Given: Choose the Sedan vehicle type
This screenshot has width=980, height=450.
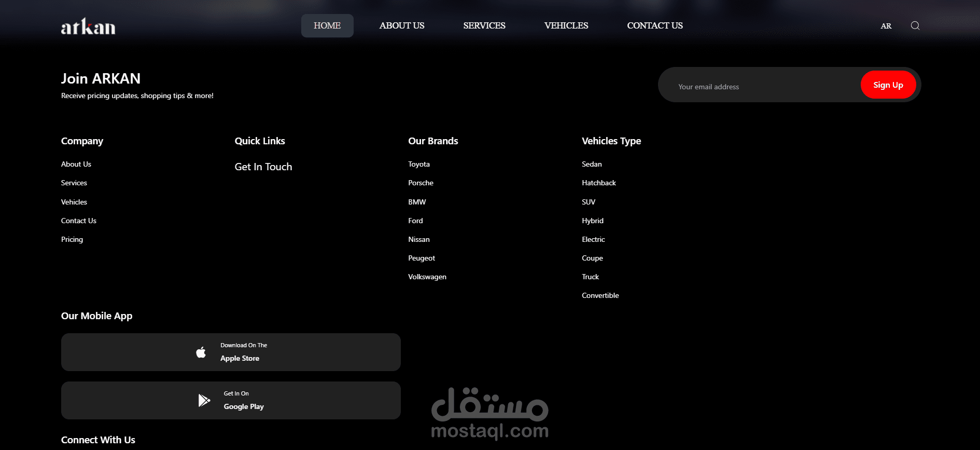Looking at the screenshot, I should point(592,164).
